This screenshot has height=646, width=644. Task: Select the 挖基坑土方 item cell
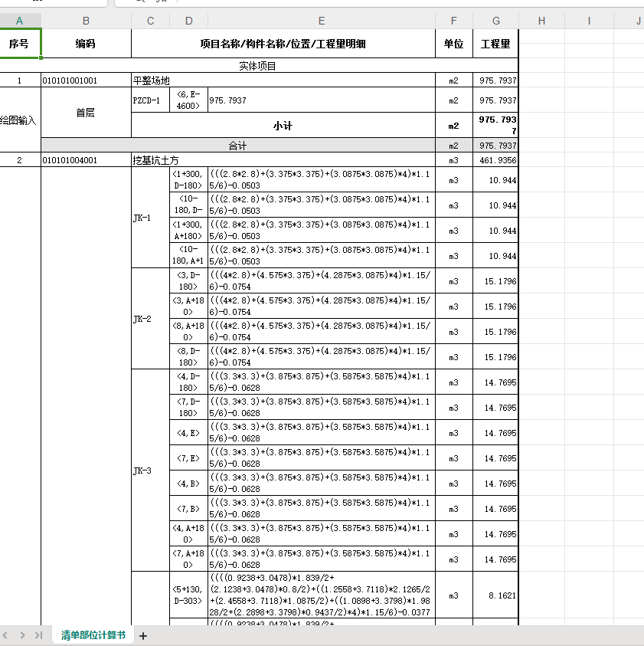coord(283,160)
